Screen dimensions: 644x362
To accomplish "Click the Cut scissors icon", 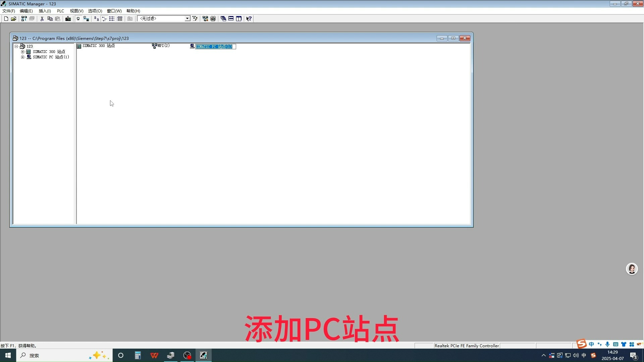I will [42, 19].
